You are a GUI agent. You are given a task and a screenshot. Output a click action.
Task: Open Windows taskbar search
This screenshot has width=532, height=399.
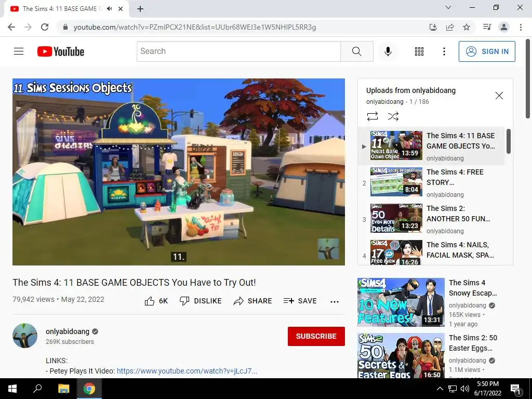[37, 389]
